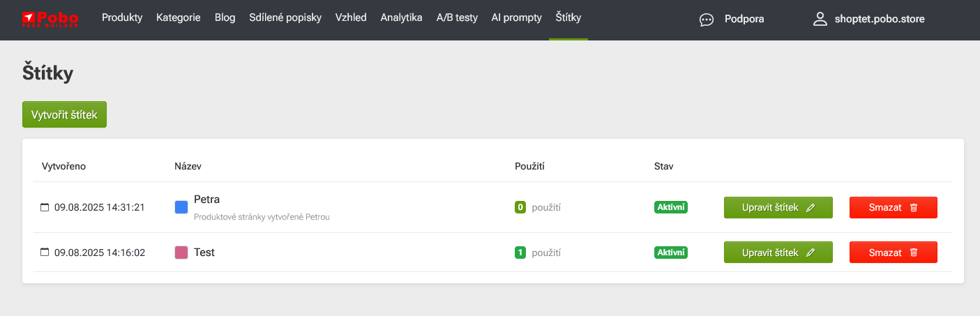Click the calendar icon in Petra row
Screen dimensions: 980x316
(x=45, y=207)
